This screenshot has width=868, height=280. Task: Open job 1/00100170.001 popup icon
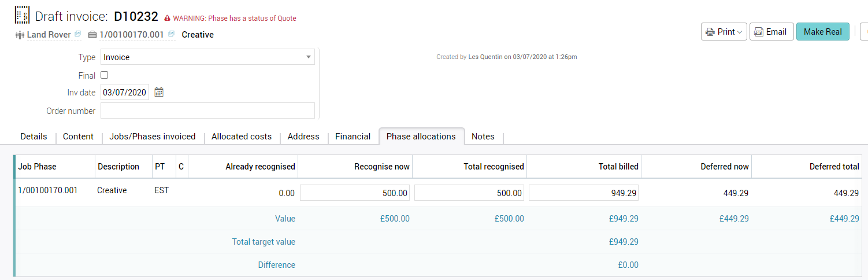tap(171, 35)
